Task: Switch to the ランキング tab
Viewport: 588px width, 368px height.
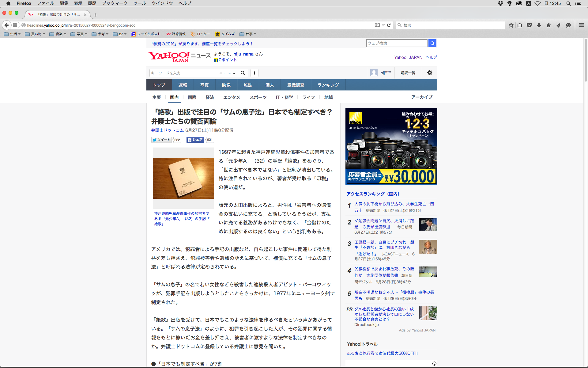Action: (328, 85)
